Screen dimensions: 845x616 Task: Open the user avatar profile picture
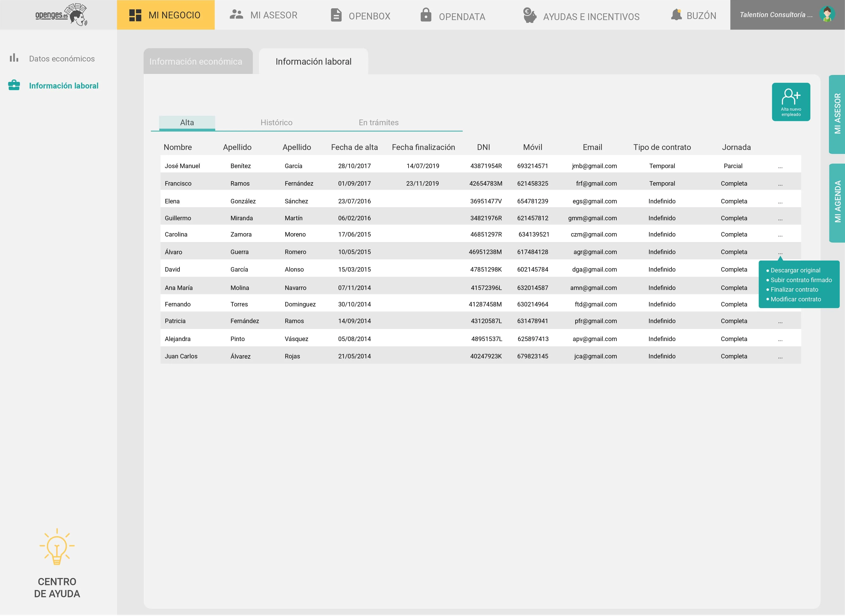point(827,15)
